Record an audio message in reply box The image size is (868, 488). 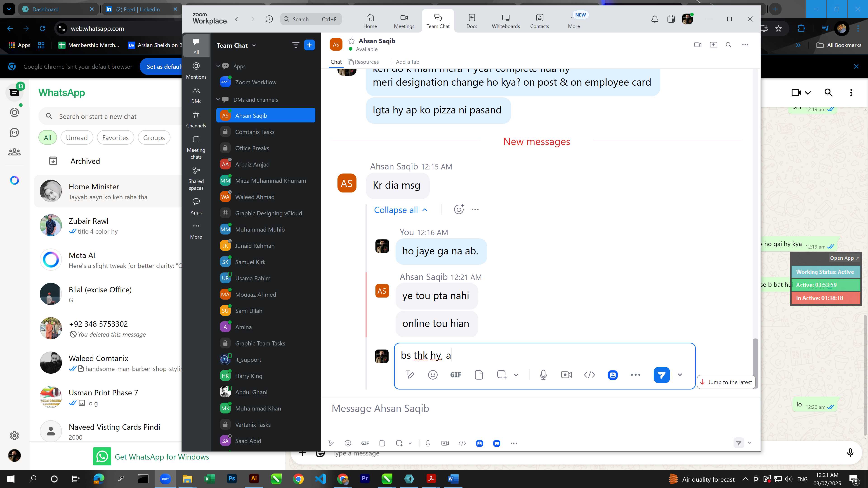pos(543,375)
